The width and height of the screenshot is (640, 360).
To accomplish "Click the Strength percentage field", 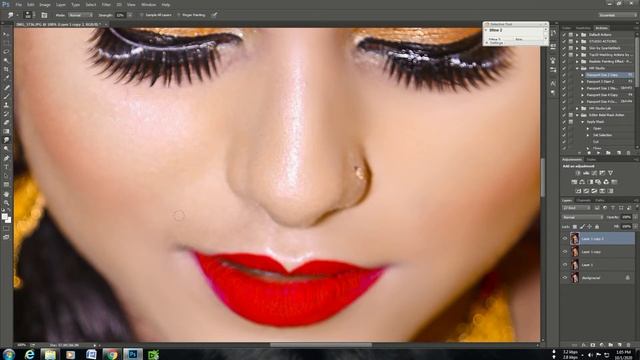I will coord(120,15).
